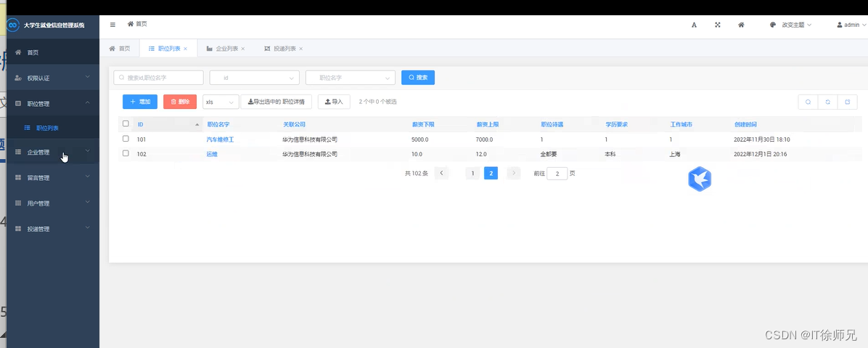The image size is (868, 348).
Task: Click the 工作城市 column header
Action: 681,125
